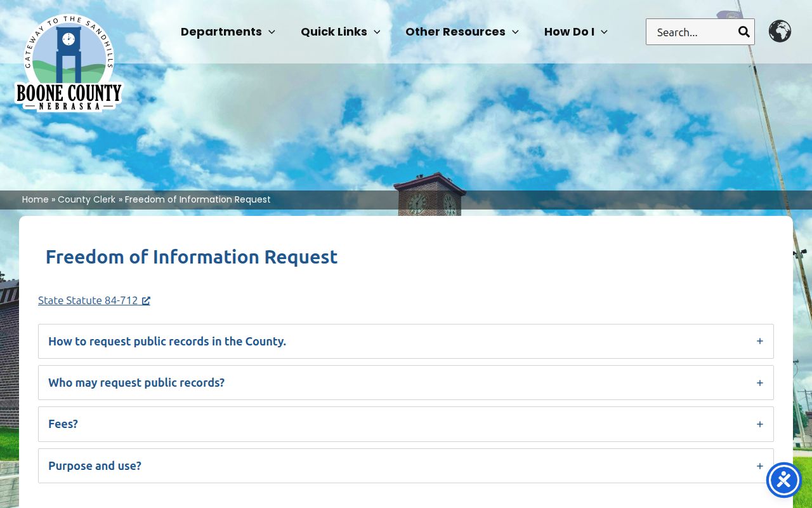This screenshot has height=508, width=812.
Task: Open the Quick Links menu
Action: click(341, 32)
